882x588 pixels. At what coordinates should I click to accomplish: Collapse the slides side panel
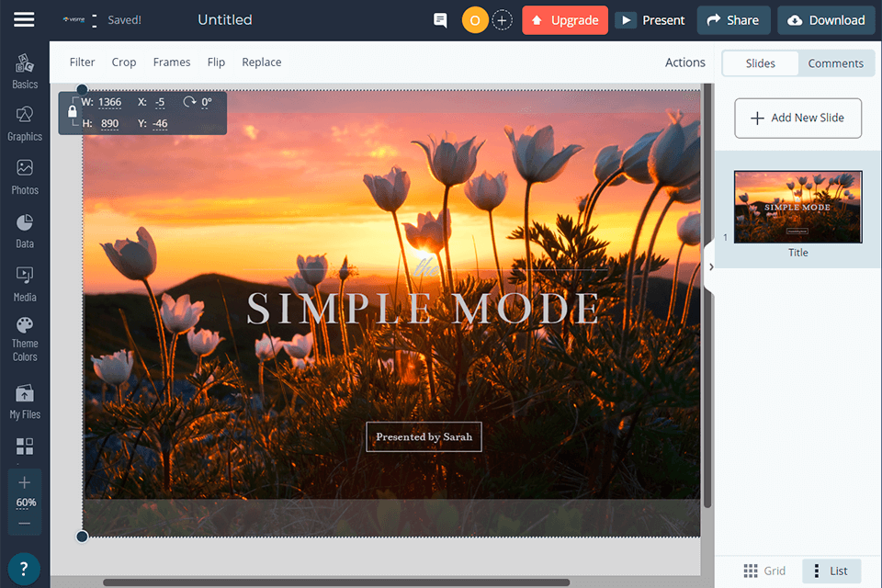710,266
